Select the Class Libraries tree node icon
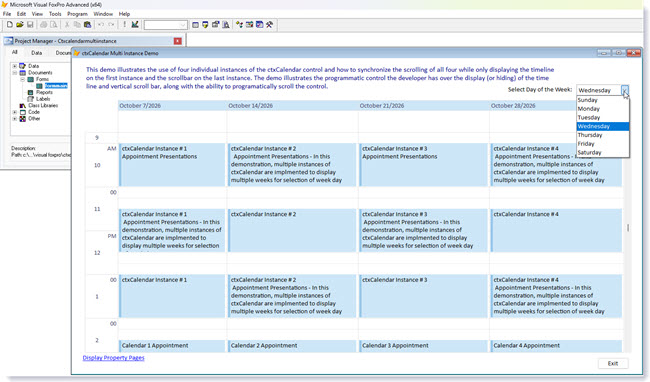650x382 pixels. pyautogui.click(x=23, y=106)
